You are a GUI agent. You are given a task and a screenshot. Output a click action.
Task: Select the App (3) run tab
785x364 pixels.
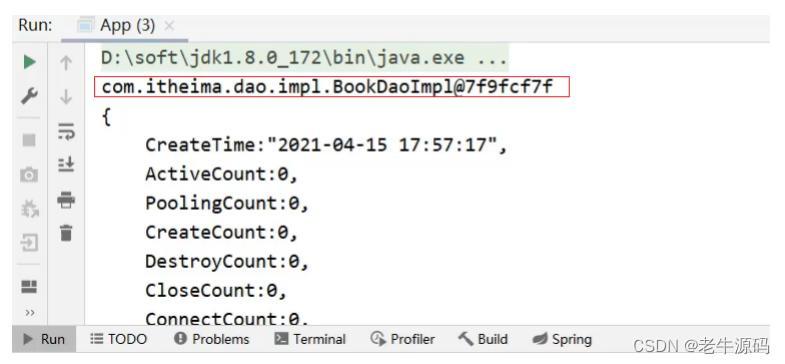coord(117,26)
